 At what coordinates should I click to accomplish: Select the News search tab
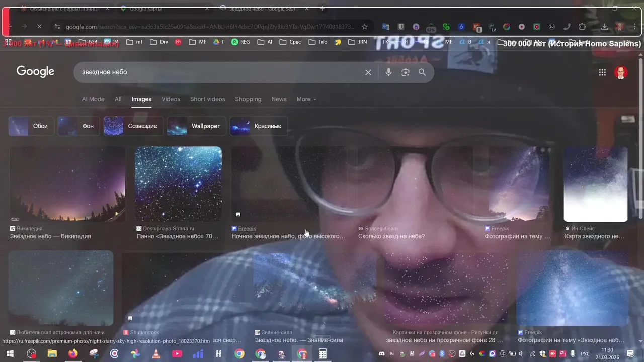[x=279, y=99]
